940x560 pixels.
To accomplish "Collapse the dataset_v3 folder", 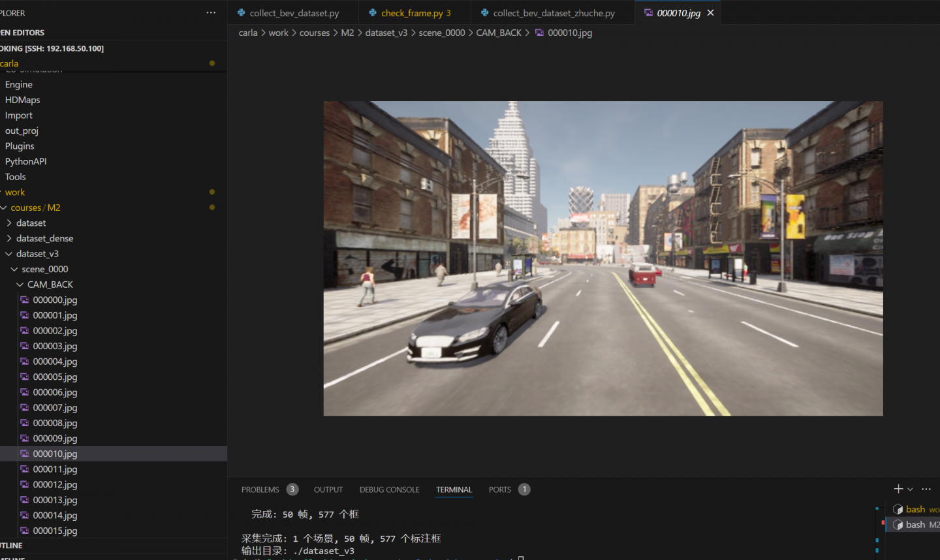I will coord(8,254).
